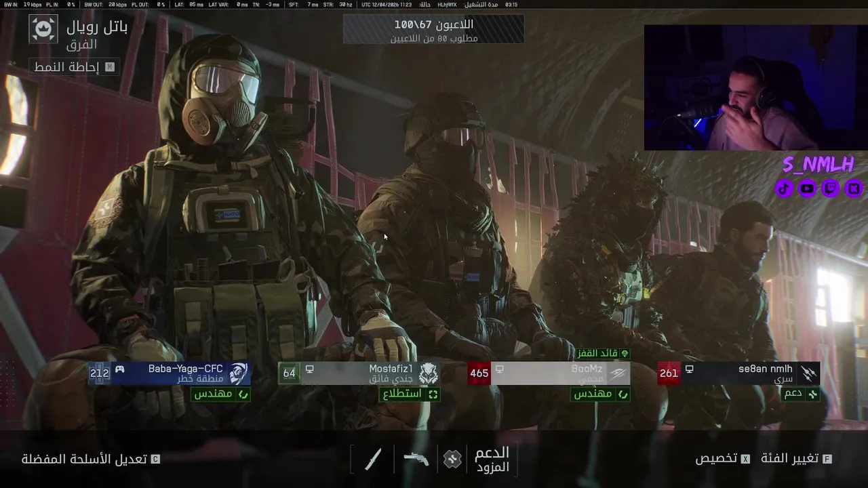Image resolution: width=868 pixels, height=488 pixels.
Task: Click the S_NMLH streamer name text
Action: pos(818,165)
